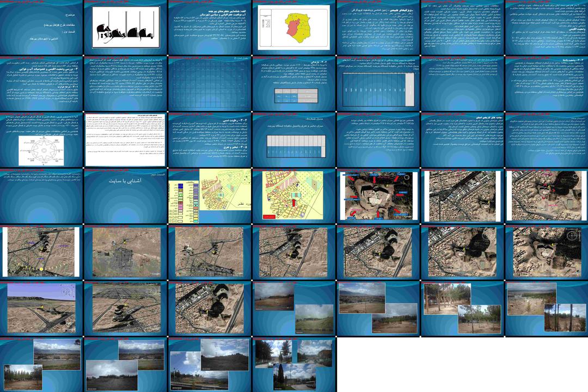
Task: Select the section slide "آشنایی با سایت"
Action: click(126, 196)
